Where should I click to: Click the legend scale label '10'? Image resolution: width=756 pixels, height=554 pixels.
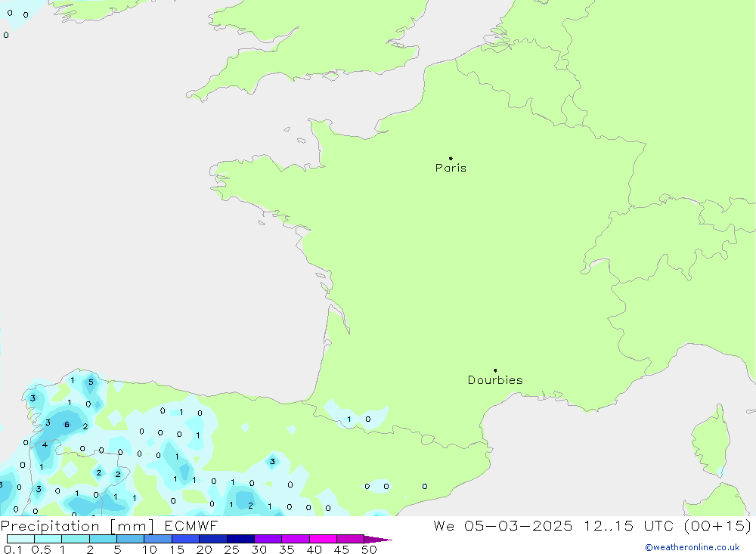[150, 549]
